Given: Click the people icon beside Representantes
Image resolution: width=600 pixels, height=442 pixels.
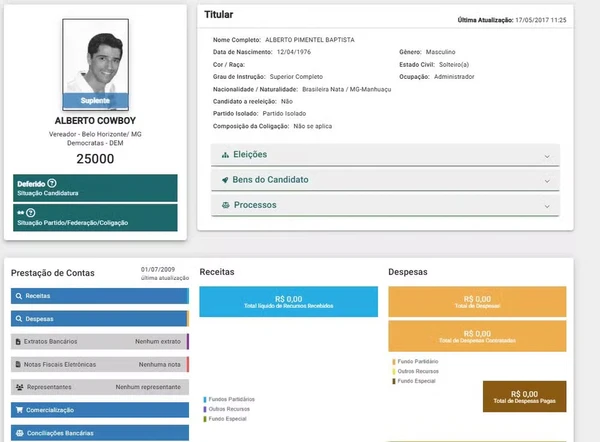Looking at the screenshot, I should coord(19,386).
